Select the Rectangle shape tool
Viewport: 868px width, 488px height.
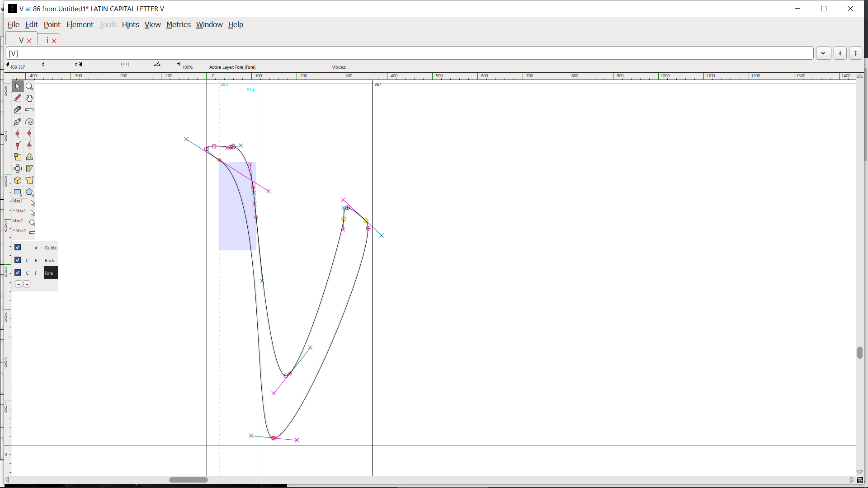tap(18, 192)
